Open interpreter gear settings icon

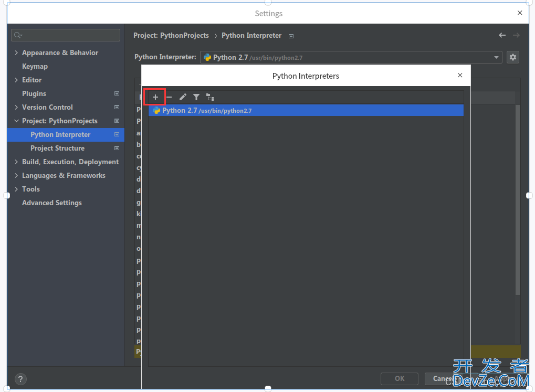coord(513,57)
